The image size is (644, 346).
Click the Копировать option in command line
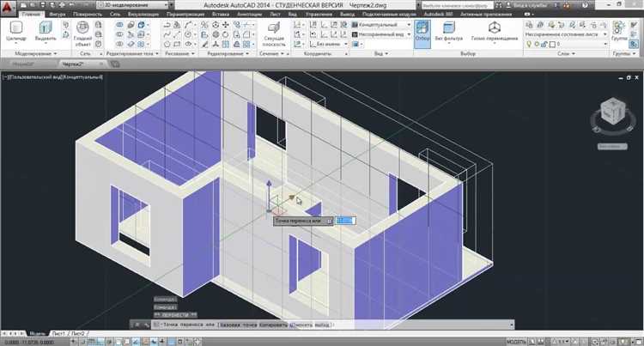click(x=274, y=325)
